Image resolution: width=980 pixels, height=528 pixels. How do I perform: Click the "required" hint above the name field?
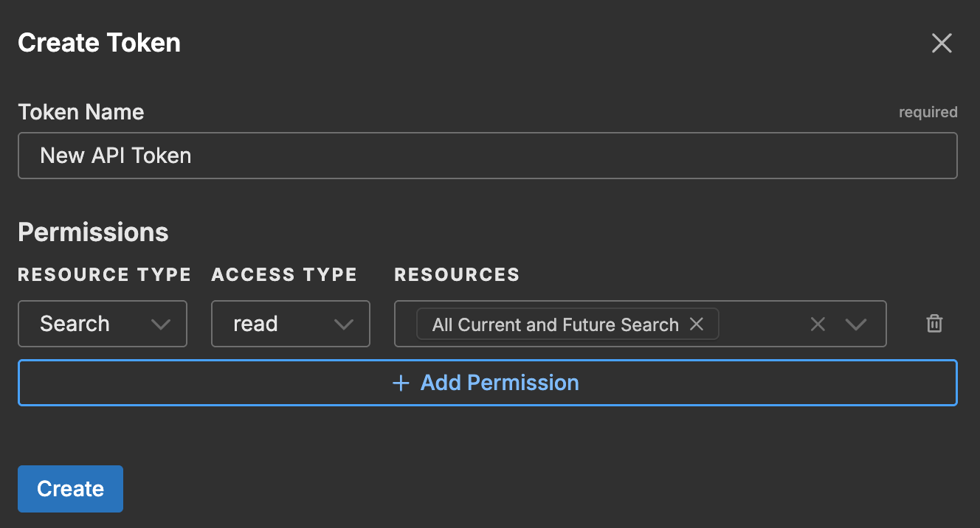point(928,112)
